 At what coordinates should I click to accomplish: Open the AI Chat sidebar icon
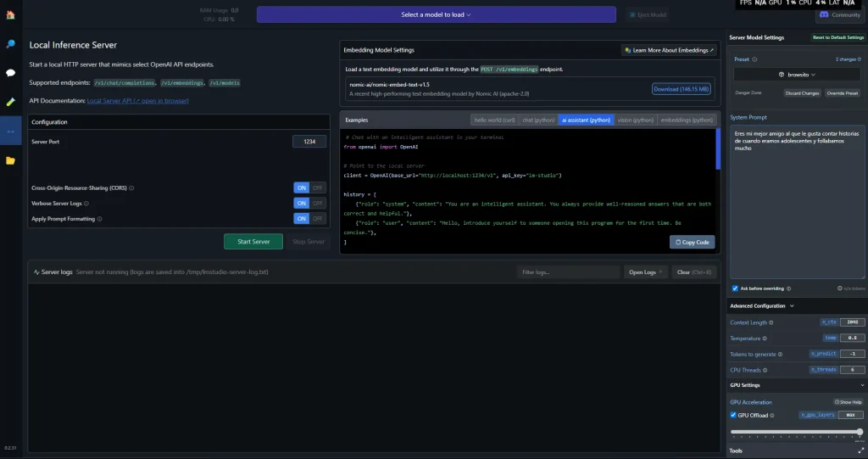[10, 73]
